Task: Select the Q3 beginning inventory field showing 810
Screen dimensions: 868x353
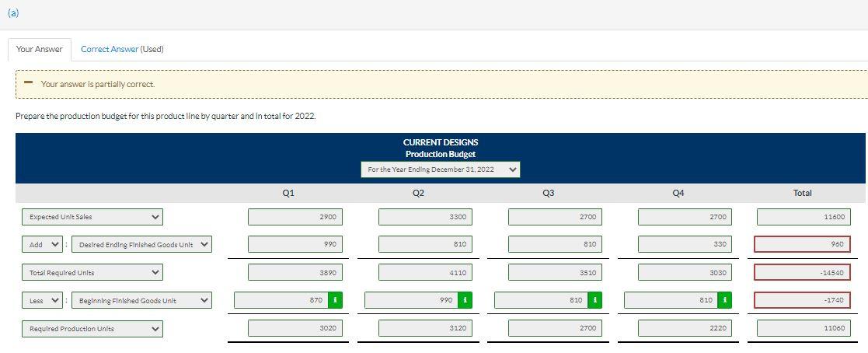Action: 542,300
